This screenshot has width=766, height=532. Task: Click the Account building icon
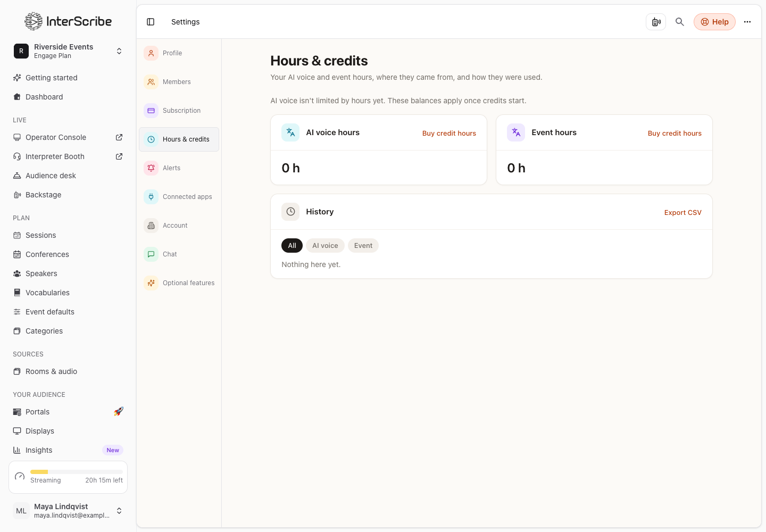(x=151, y=226)
